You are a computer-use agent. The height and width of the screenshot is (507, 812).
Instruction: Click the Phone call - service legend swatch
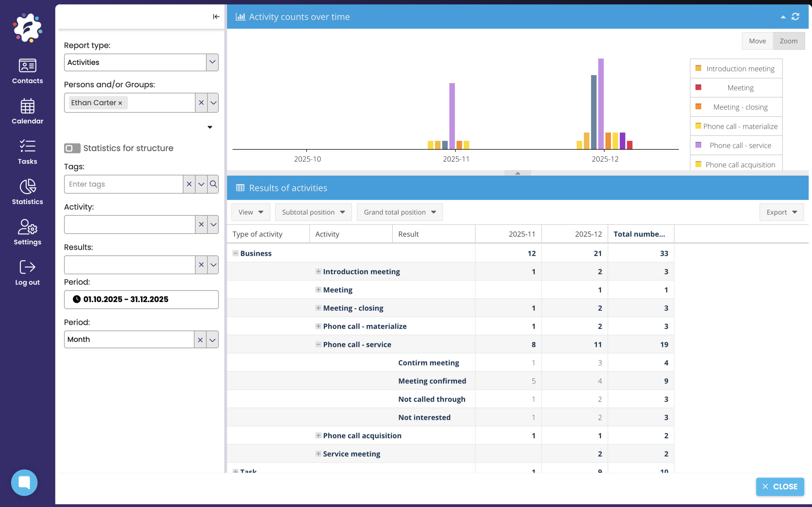click(x=698, y=145)
